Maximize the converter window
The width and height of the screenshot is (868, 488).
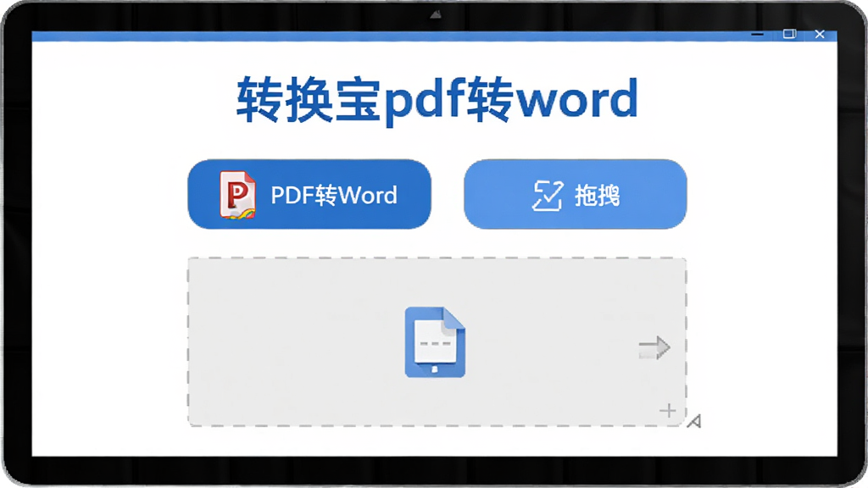pyautogui.click(x=789, y=34)
